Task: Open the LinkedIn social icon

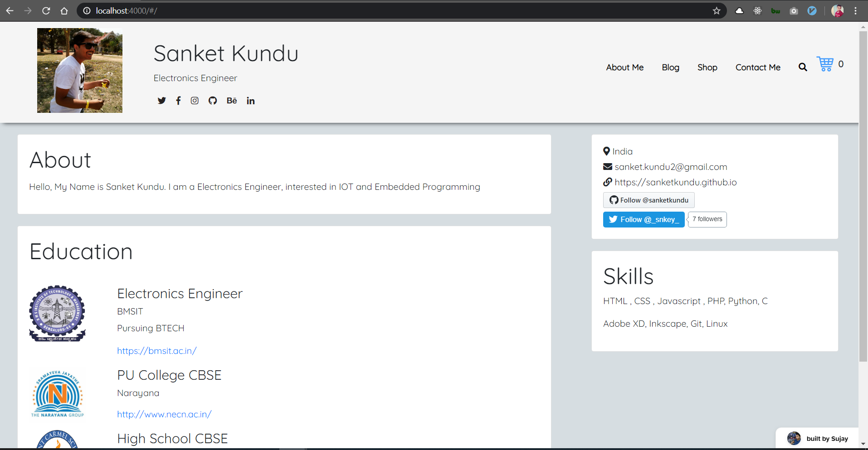Action: pos(251,101)
